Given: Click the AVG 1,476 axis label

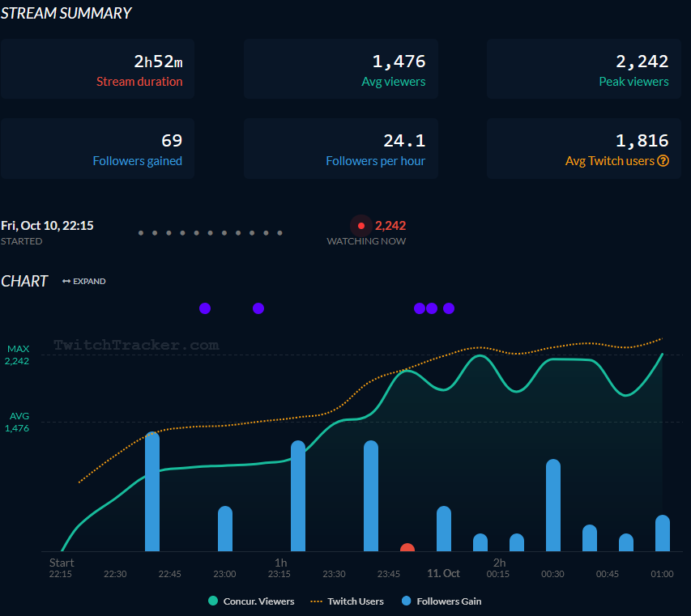Looking at the screenshot, I should [18, 423].
